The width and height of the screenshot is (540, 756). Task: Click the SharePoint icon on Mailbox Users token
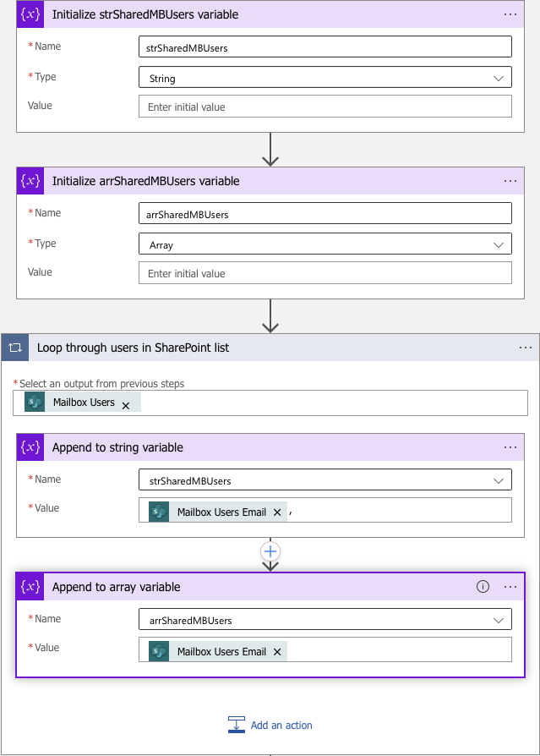tap(35, 403)
